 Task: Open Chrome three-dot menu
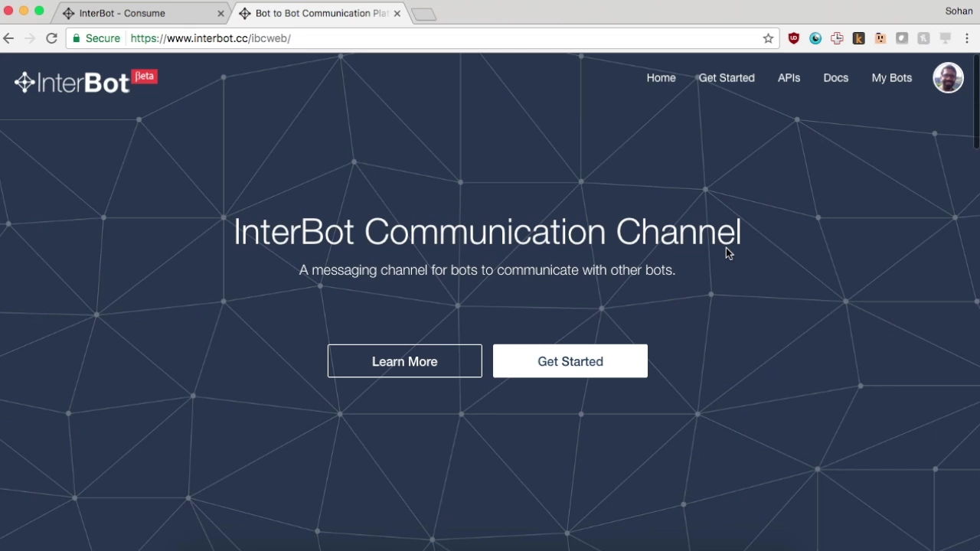point(967,38)
